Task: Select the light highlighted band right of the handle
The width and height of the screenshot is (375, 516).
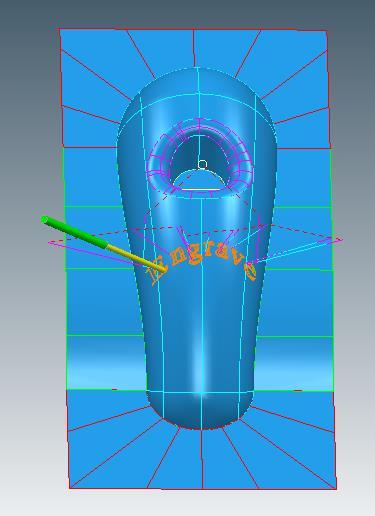Action: tap(294, 363)
